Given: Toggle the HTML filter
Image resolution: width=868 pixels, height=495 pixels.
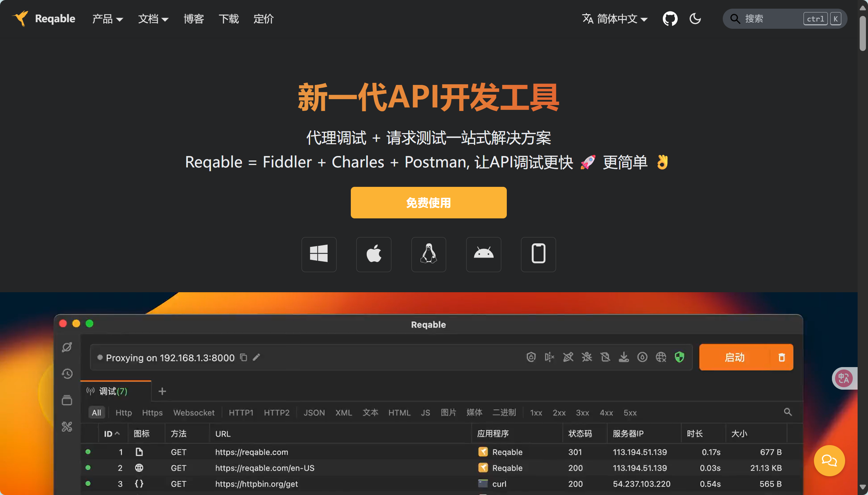Looking at the screenshot, I should click(399, 412).
